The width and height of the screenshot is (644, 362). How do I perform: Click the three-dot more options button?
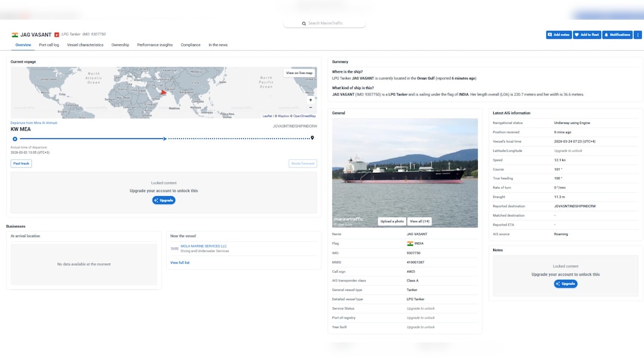[637, 35]
